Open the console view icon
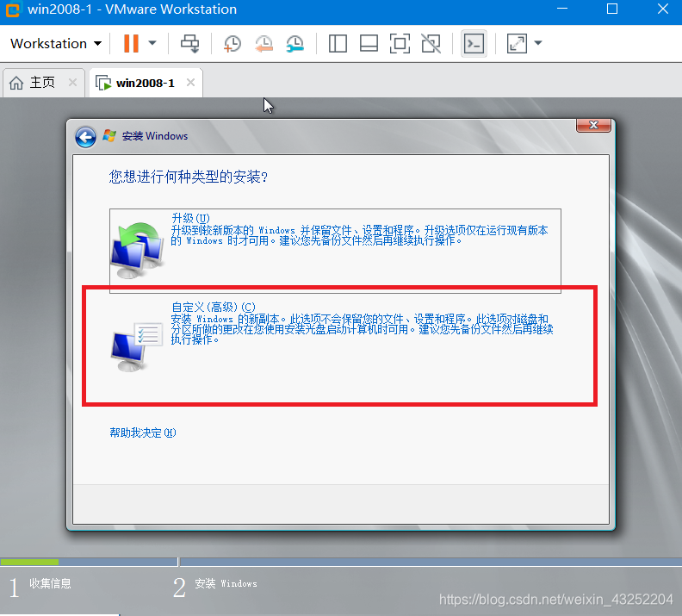Image resolution: width=682 pixels, height=616 pixels. pos(474,43)
